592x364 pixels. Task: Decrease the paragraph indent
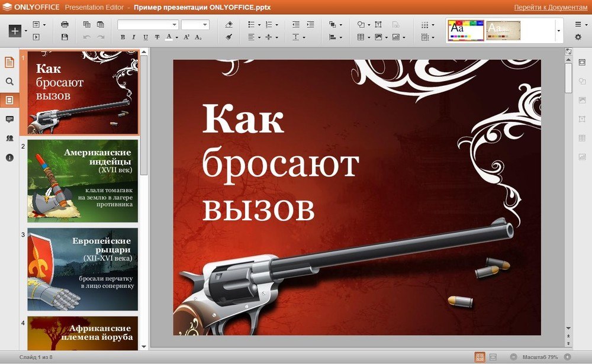[x=296, y=24]
